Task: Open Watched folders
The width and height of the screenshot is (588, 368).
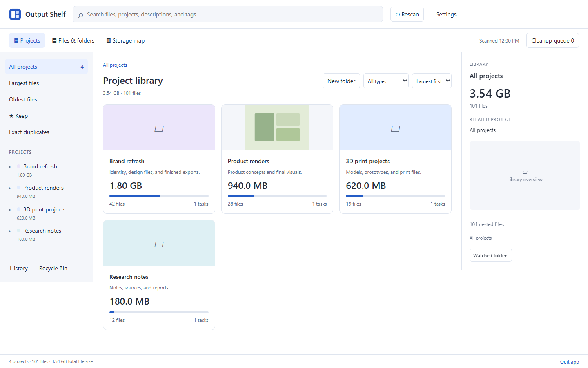Action: (x=491, y=256)
